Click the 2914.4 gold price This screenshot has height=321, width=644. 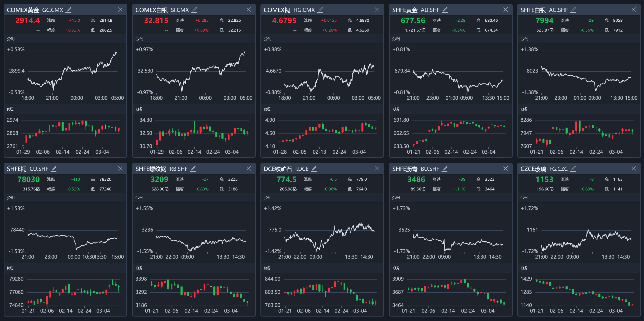tap(28, 21)
